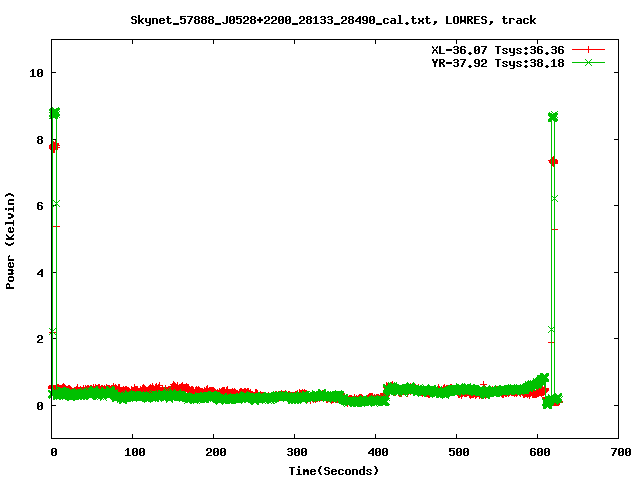This screenshot has width=640, height=480.
Task: Click the x-axis tick label 600
Action: tap(540, 452)
